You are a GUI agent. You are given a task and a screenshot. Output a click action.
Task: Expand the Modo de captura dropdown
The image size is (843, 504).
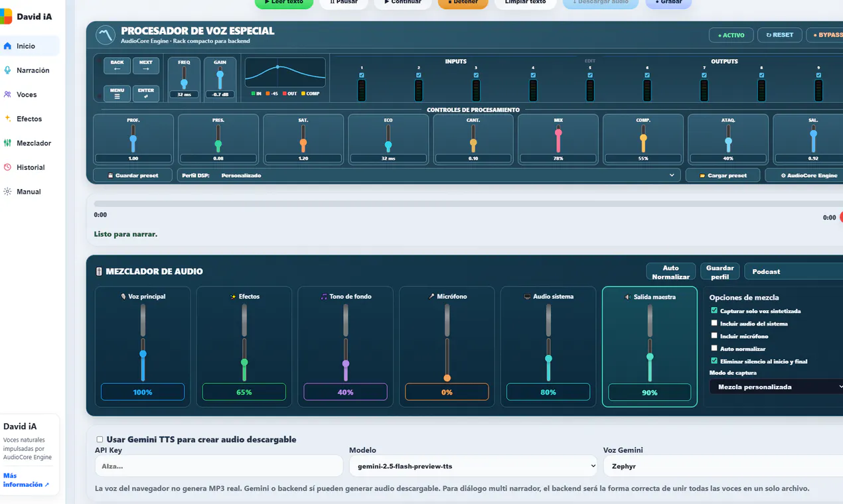(x=776, y=387)
